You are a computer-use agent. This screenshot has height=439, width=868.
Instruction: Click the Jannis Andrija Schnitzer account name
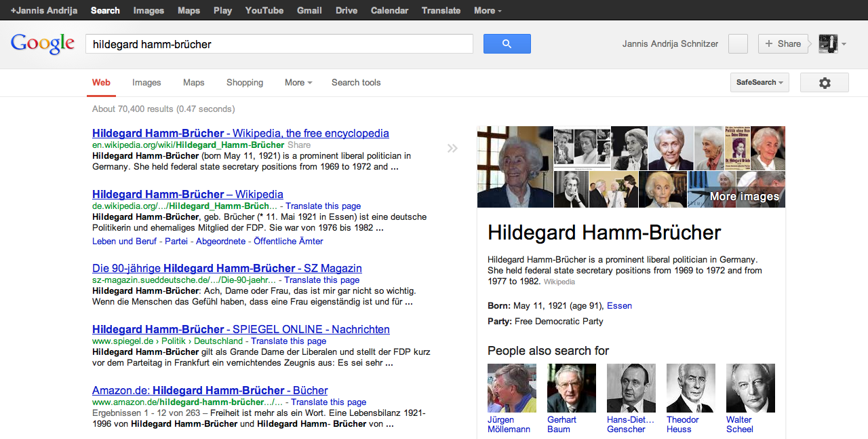click(670, 43)
